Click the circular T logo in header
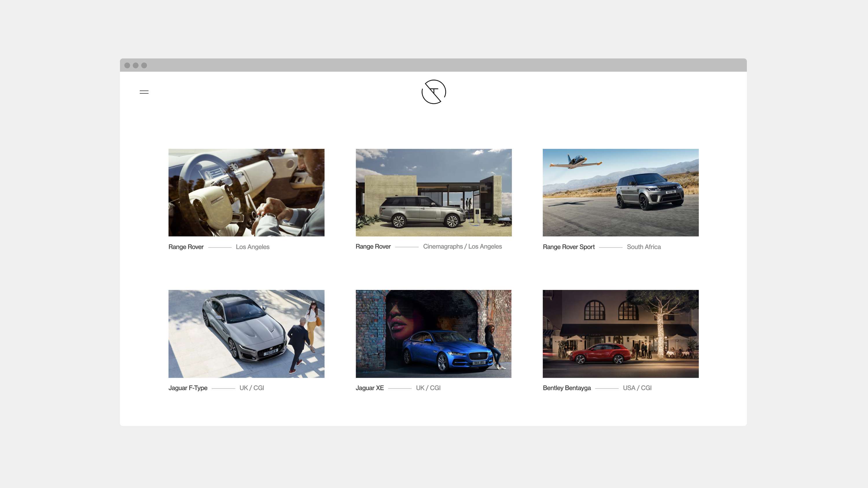Viewport: 868px width, 488px height. point(434,92)
